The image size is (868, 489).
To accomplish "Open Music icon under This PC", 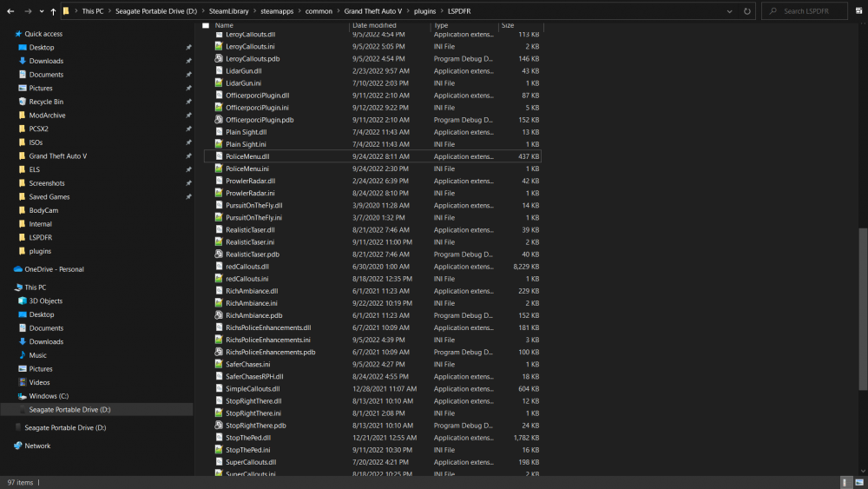I will pos(23,355).
